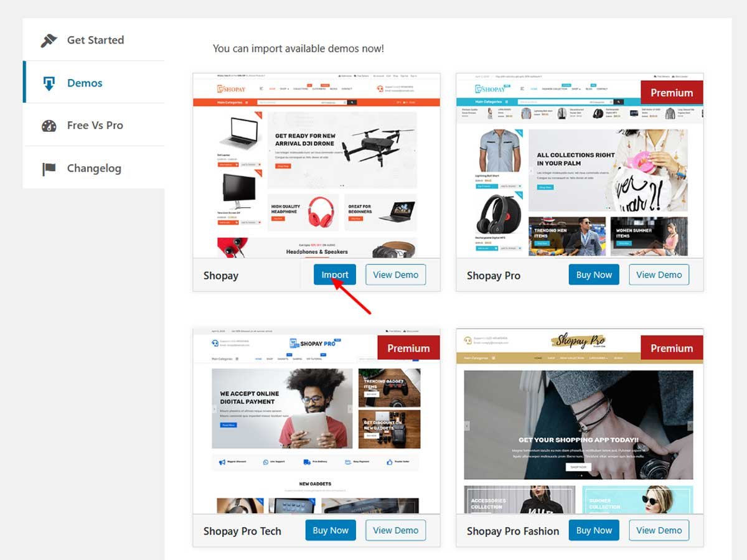The width and height of the screenshot is (747, 560).
Task: Click the Shopay Pro Fashion preview thumbnail
Action: tap(580, 421)
